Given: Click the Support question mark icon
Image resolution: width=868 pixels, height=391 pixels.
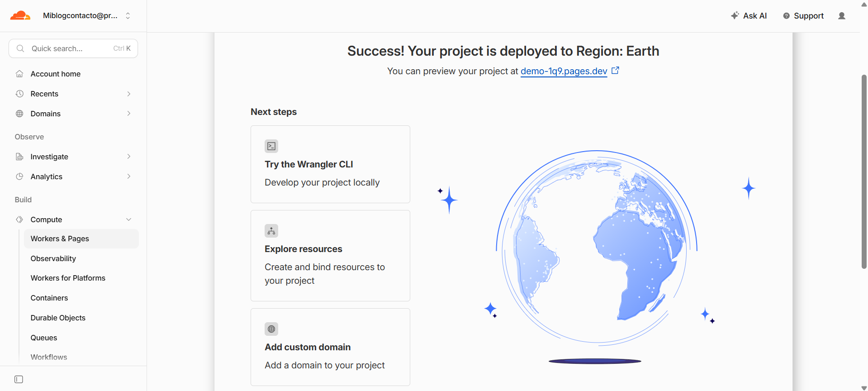Looking at the screenshot, I should pyautogui.click(x=787, y=16).
